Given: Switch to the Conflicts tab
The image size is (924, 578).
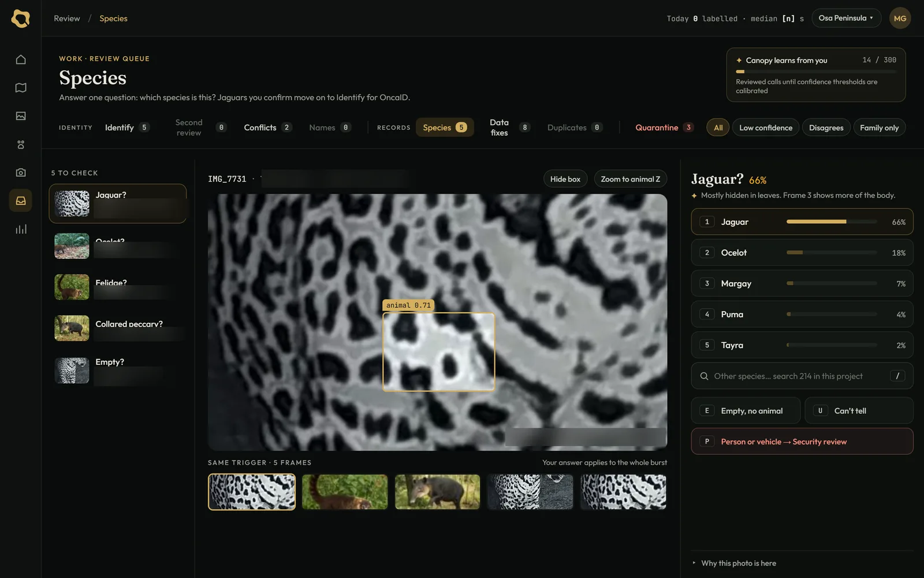Looking at the screenshot, I should [x=268, y=127].
